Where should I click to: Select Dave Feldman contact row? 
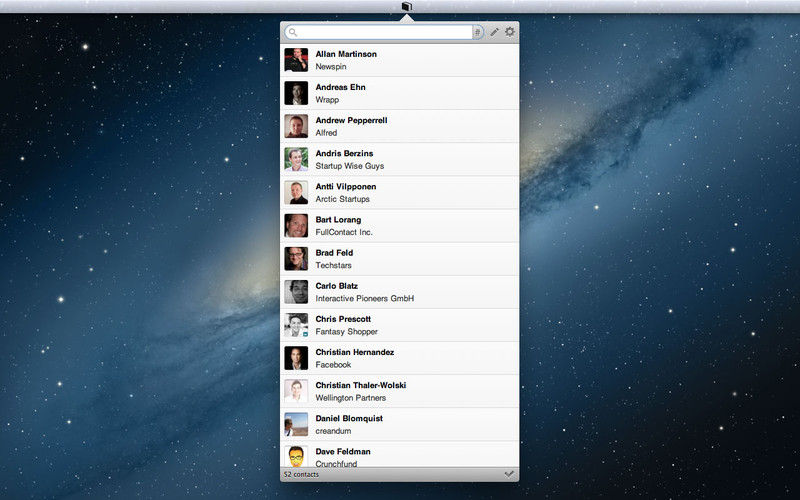pos(399,454)
